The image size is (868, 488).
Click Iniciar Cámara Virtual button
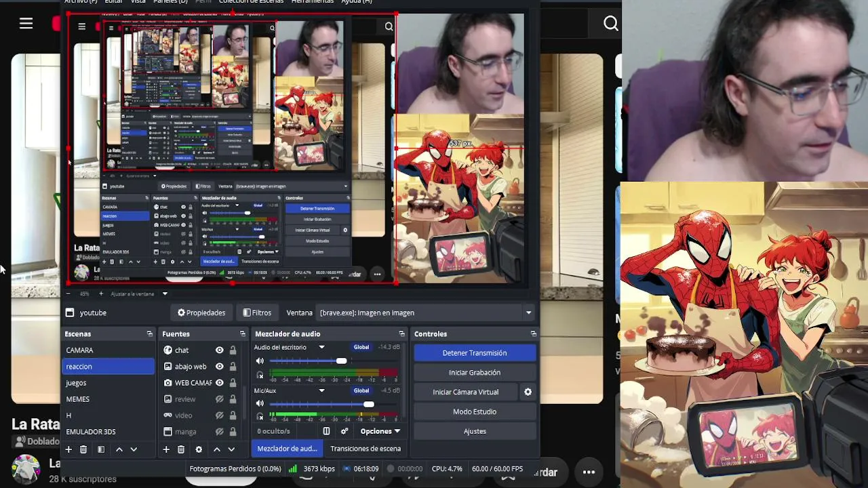tap(466, 392)
